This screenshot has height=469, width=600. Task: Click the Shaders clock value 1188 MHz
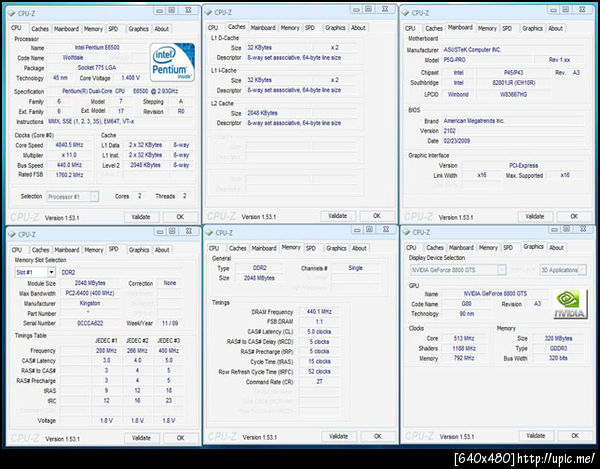click(464, 348)
